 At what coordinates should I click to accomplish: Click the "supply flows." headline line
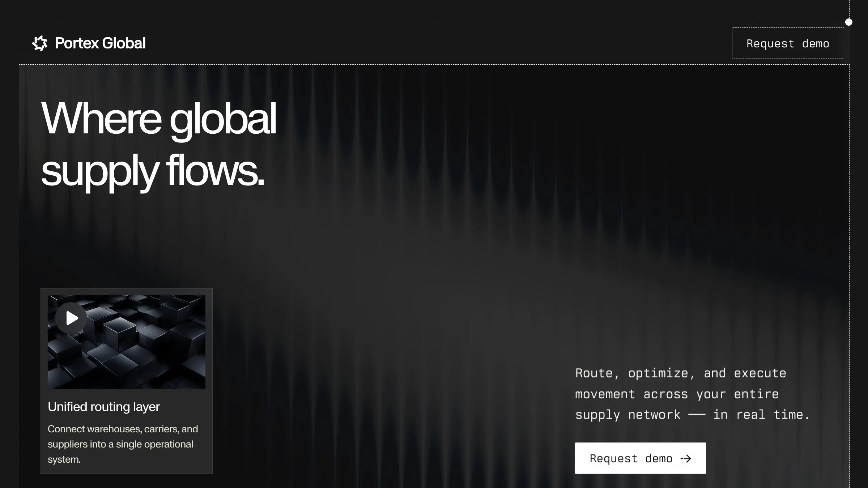click(152, 170)
